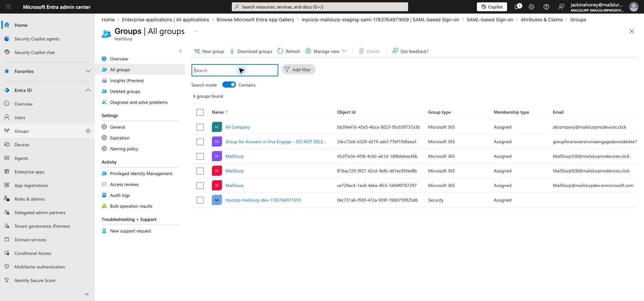The width and height of the screenshot is (644, 301).
Task: Toggle the Groups favorite star
Action: coord(88,131)
